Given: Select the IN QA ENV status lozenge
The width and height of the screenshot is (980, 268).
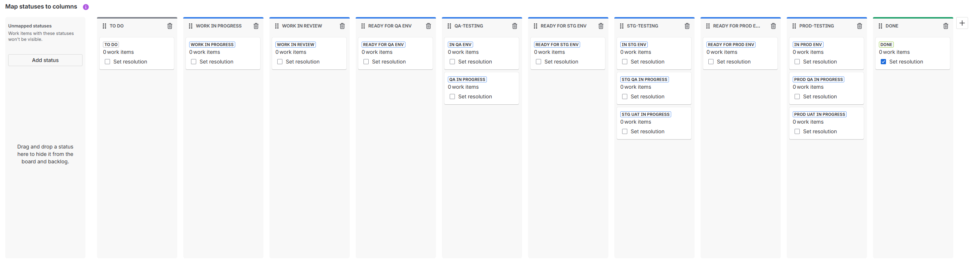Looking at the screenshot, I should [460, 45].
